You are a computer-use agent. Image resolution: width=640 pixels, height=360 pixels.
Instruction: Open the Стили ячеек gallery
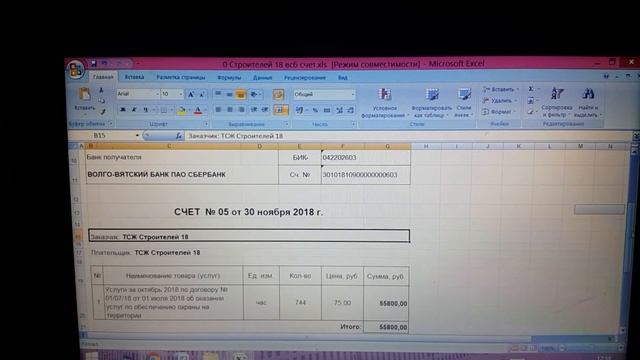(464, 102)
